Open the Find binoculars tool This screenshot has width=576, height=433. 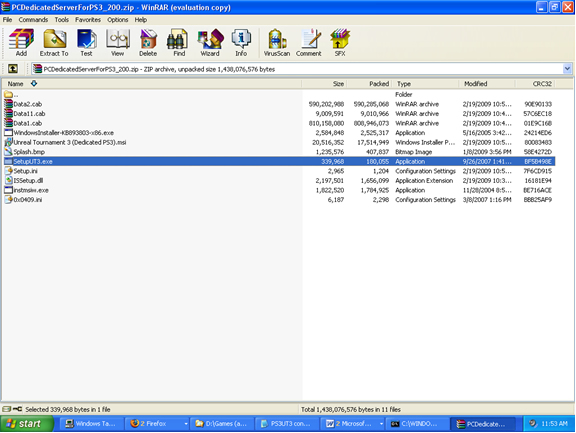179,43
